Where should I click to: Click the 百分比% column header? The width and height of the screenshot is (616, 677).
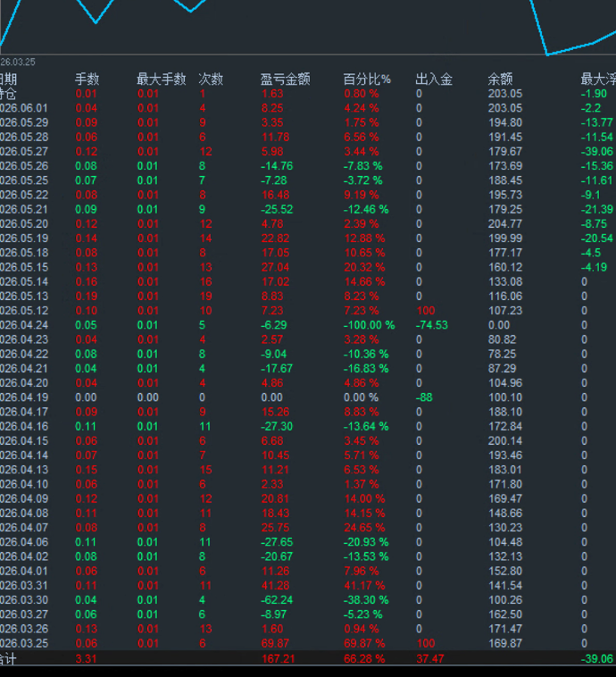click(x=367, y=79)
